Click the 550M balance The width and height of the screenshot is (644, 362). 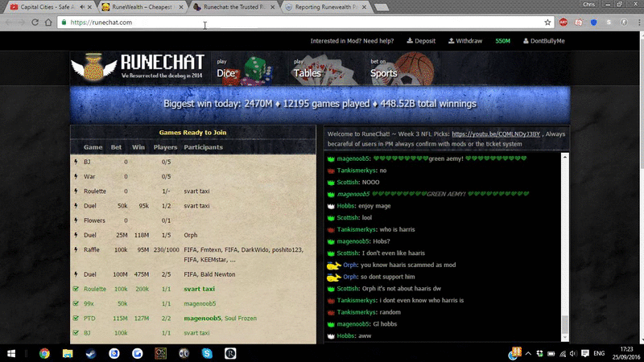tap(502, 41)
